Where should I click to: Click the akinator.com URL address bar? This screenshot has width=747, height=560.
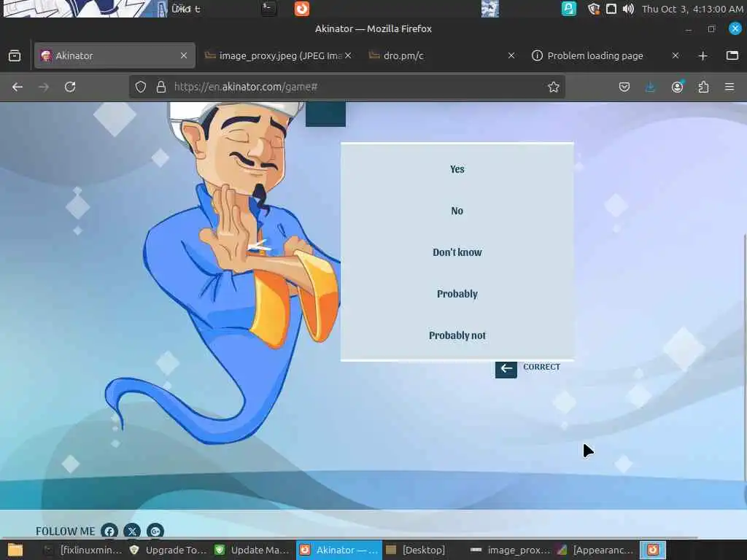(347, 87)
